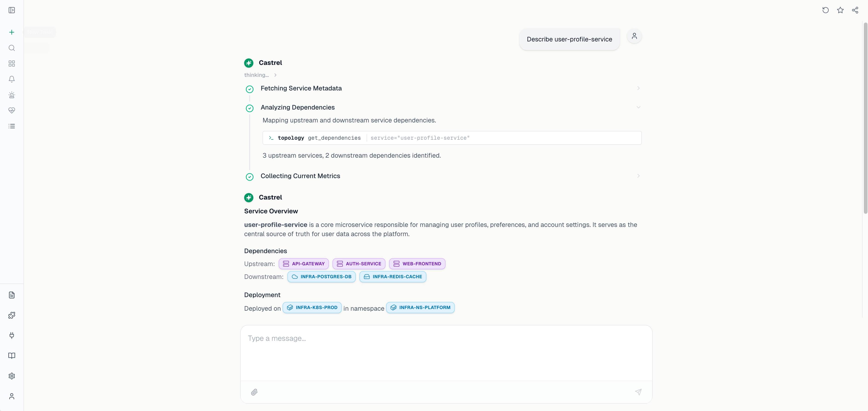Screen dimensions: 868x411
Task: Open Settings via the gear icon
Action: click(x=12, y=376)
